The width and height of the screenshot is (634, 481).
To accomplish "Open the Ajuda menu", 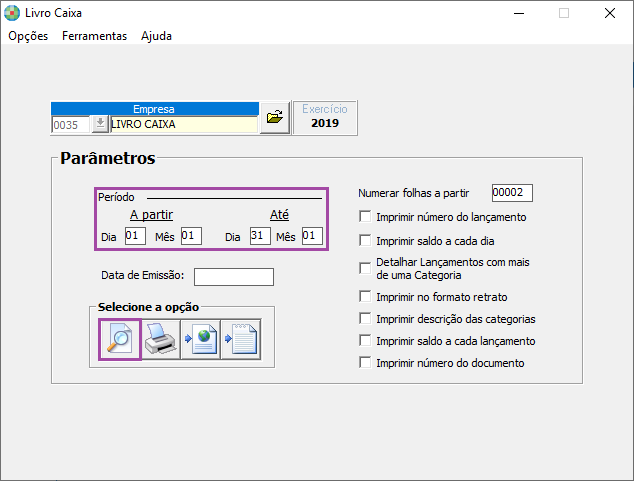I will (156, 36).
